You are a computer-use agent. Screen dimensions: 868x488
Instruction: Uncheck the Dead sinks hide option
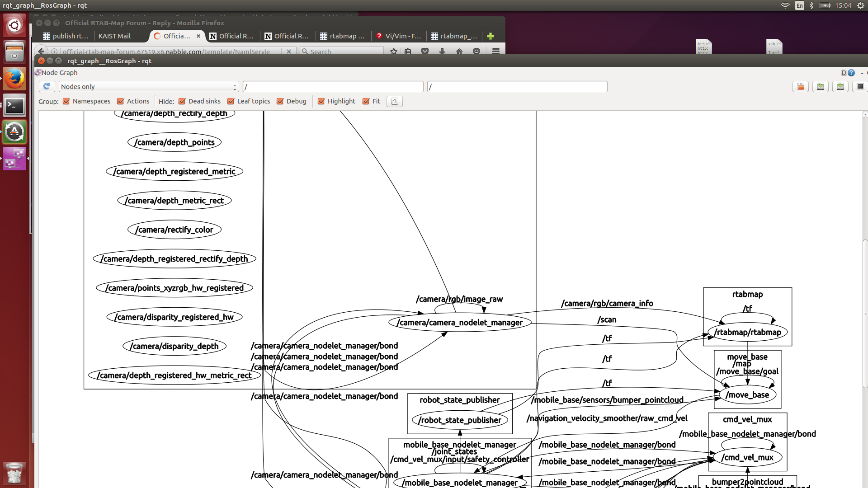tap(182, 101)
